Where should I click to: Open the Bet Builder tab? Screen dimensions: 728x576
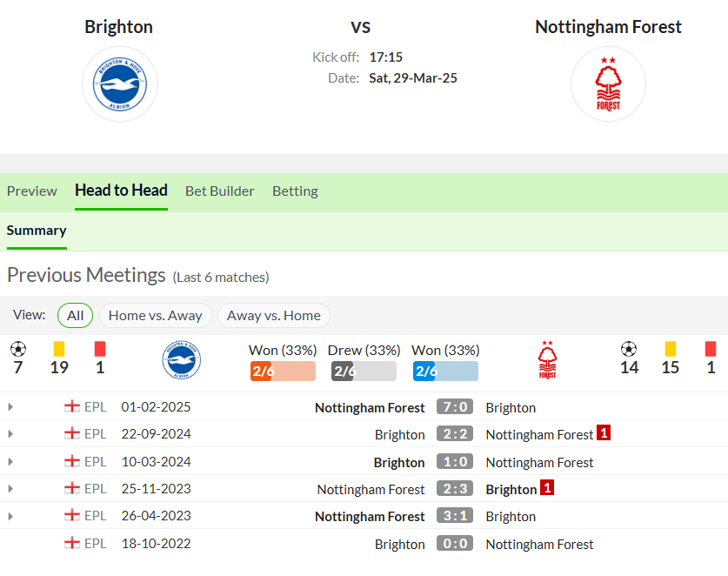pyautogui.click(x=219, y=191)
